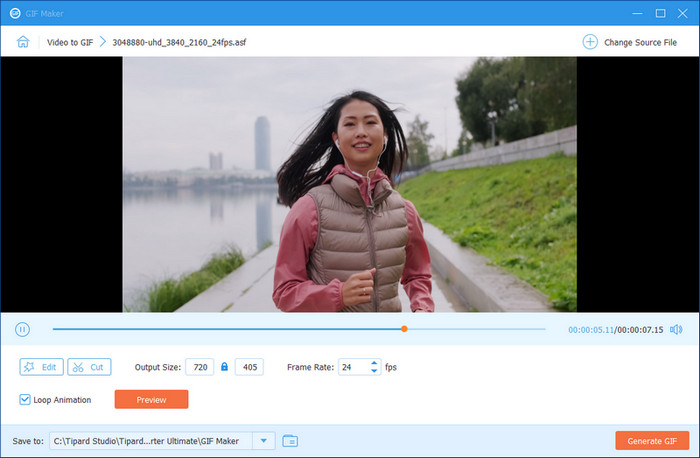Image resolution: width=700 pixels, height=458 pixels.
Task: Toggle the aspect ratio lock icon
Action: click(x=224, y=367)
